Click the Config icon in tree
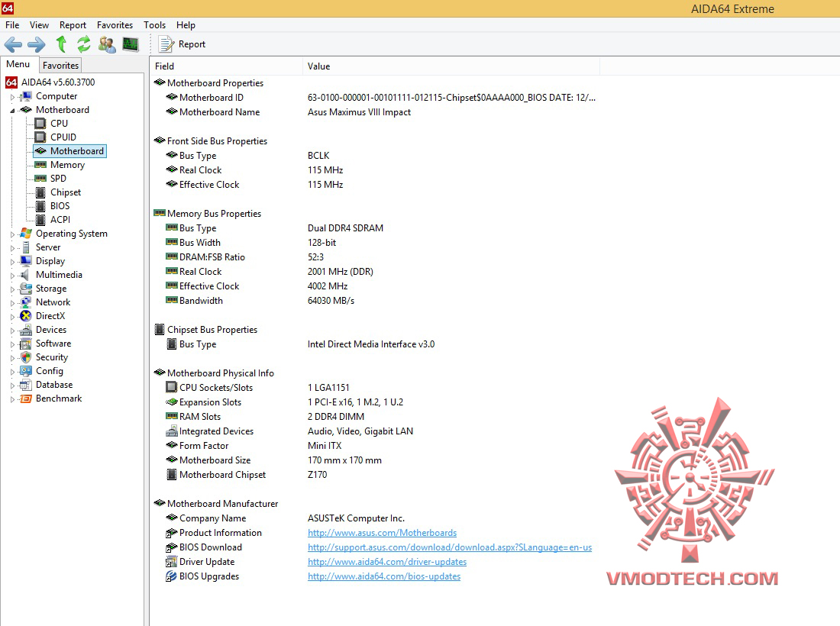The height and width of the screenshot is (626, 840). pos(26,371)
